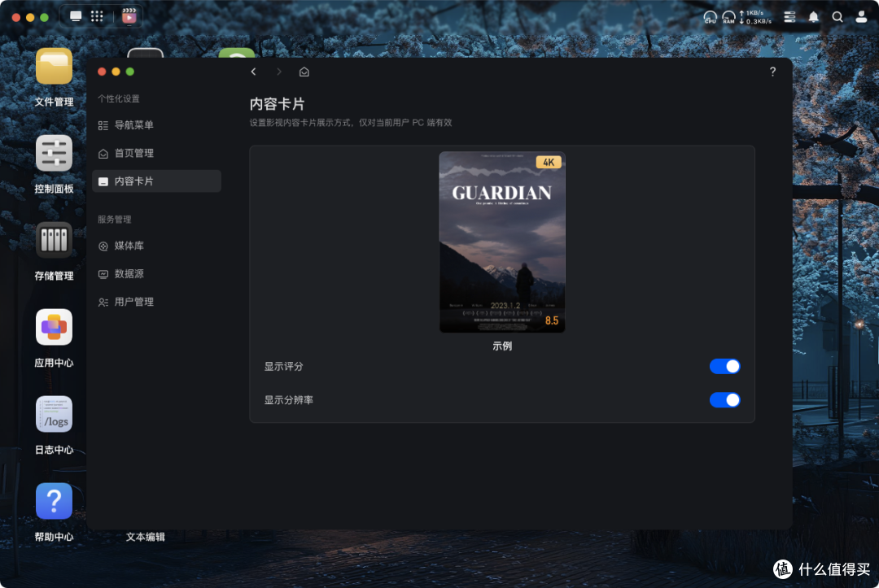The width and height of the screenshot is (879, 588).
Task: Click the 个性化设置 section label
Action: [x=119, y=98]
